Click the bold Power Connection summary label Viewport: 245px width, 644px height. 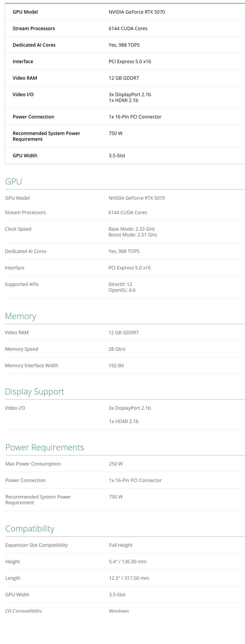click(x=33, y=117)
